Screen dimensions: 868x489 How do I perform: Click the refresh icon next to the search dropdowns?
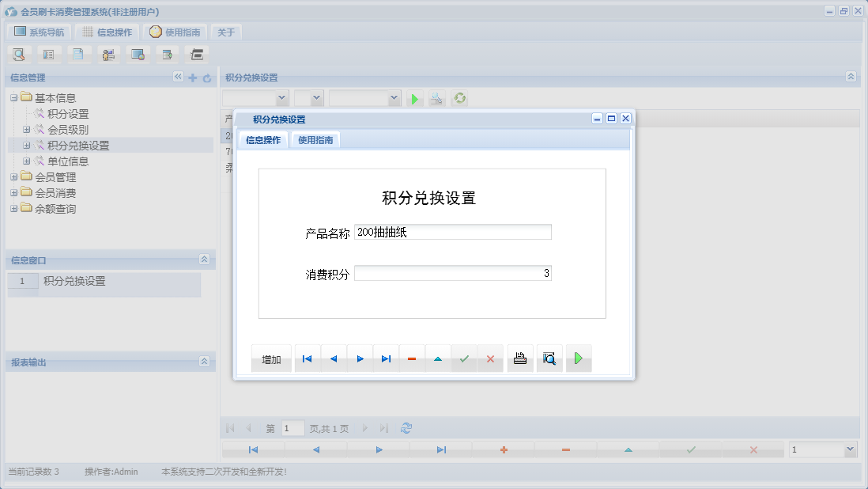(x=459, y=98)
